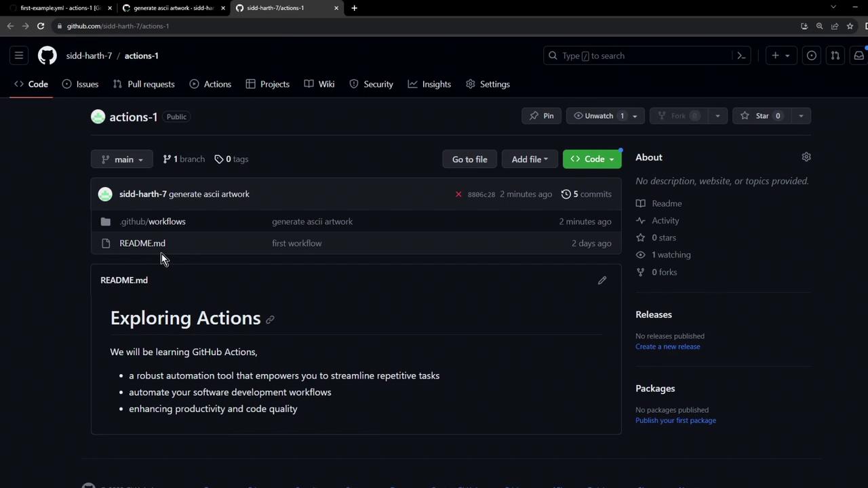Open repository Settings tab
The width and height of the screenshot is (868, 488).
click(x=488, y=84)
